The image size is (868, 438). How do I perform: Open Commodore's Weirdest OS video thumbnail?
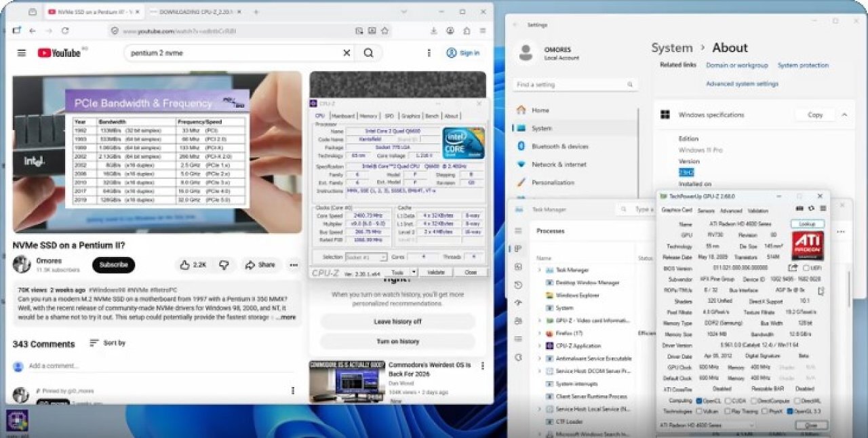coord(347,381)
